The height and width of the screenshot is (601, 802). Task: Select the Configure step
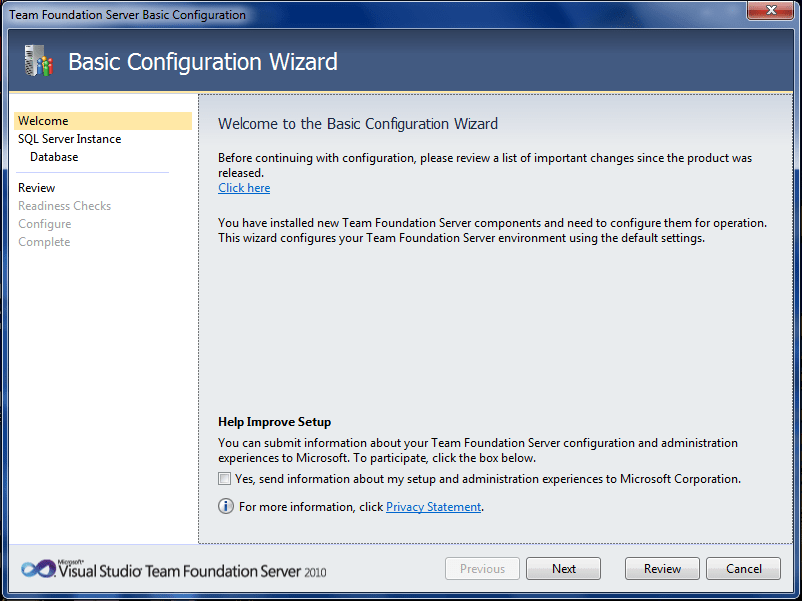coord(44,224)
